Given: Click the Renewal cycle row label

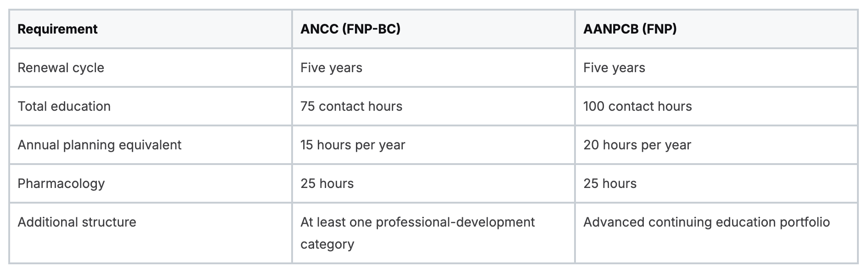Looking at the screenshot, I should 61,68.
